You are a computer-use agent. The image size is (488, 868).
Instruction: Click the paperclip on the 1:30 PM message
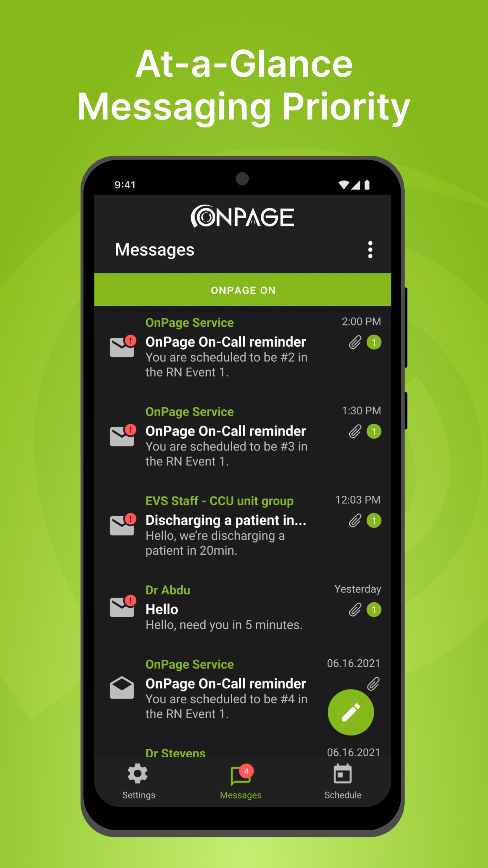click(355, 432)
